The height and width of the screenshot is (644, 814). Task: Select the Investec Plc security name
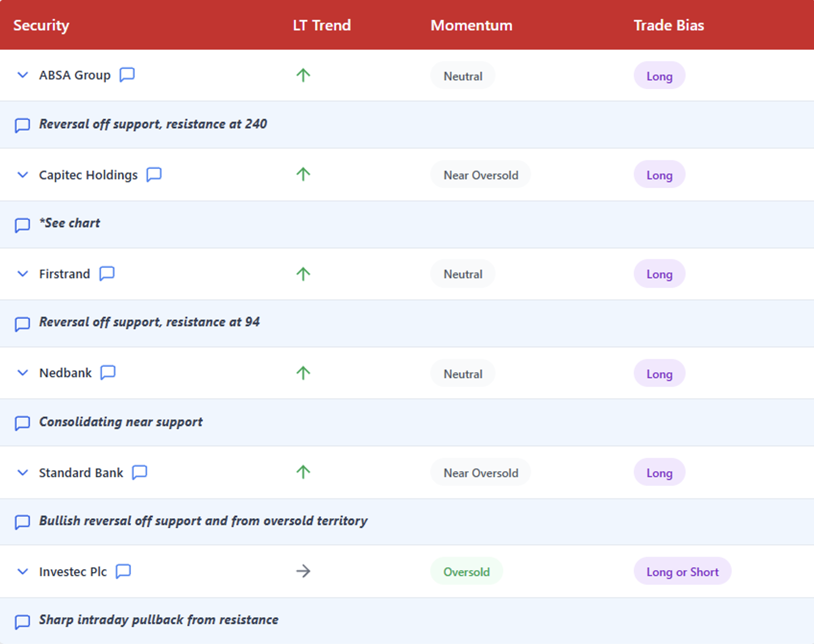tap(73, 572)
